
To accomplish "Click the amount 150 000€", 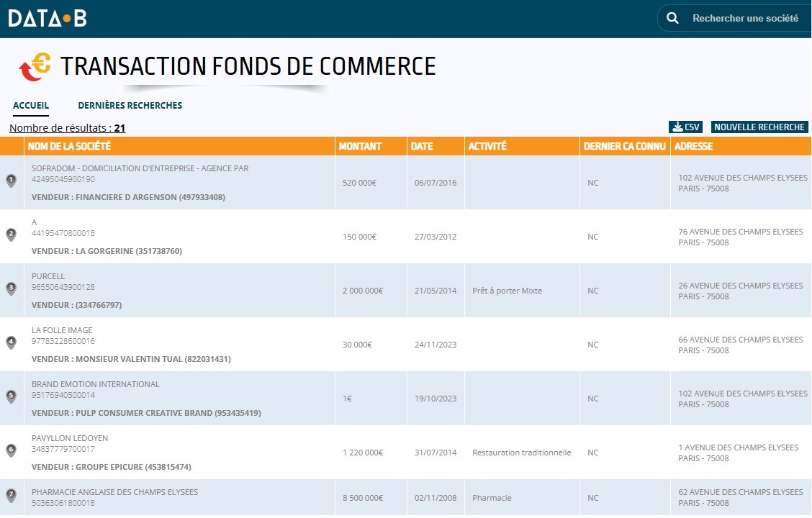I will pyautogui.click(x=359, y=237).
